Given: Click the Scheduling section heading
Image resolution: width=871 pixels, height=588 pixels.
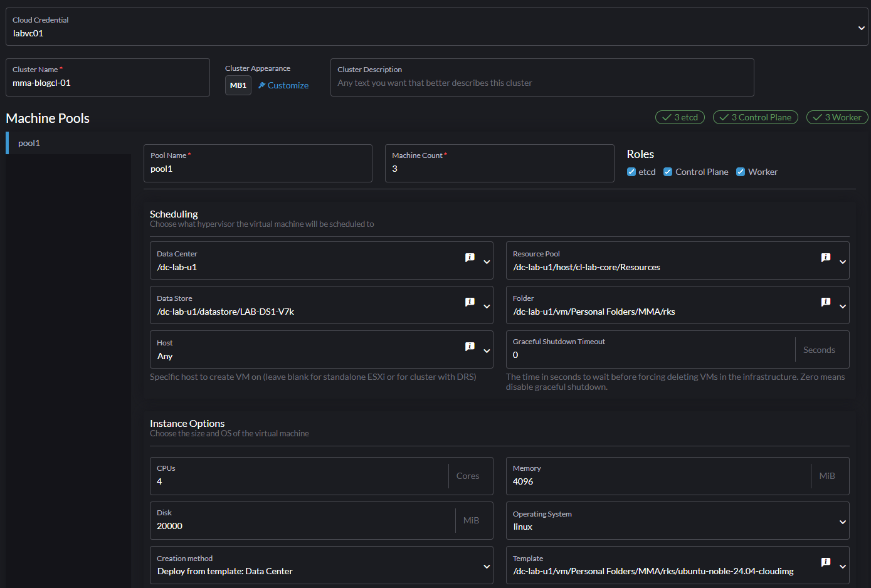Looking at the screenshot, I should pyautogui.click(x=174, y=214).
